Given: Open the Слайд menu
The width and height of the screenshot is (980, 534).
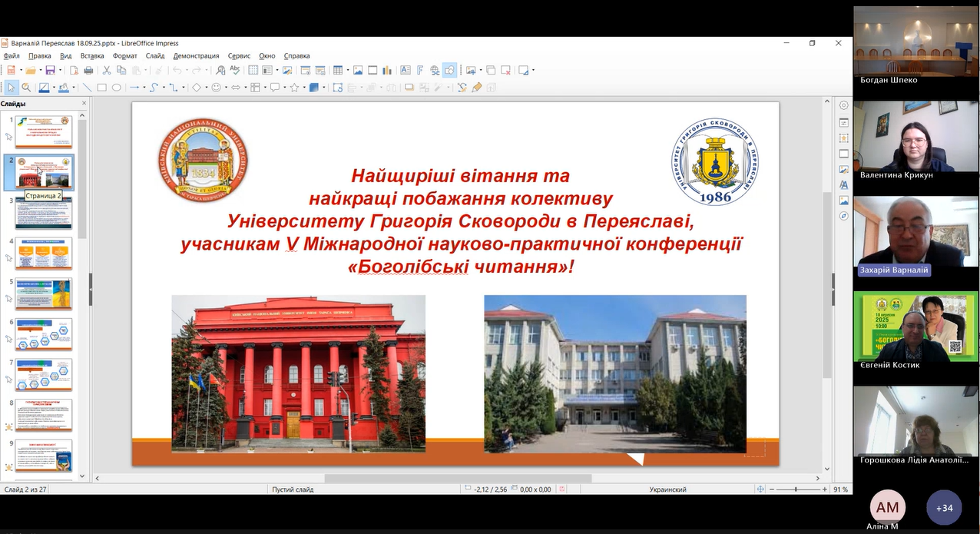Looking at the screenshot, I should coord(154,56).
